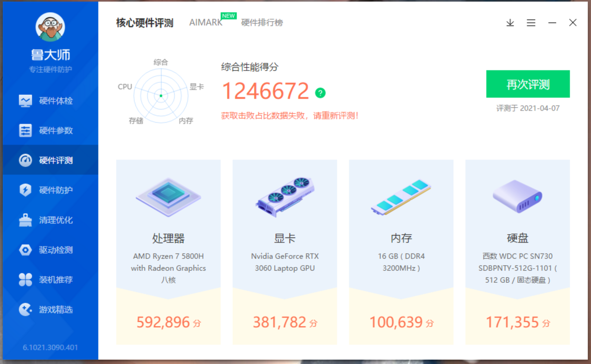Click the performance radar chart
This screenshot has width=591, height=364.
coord(161,96)
